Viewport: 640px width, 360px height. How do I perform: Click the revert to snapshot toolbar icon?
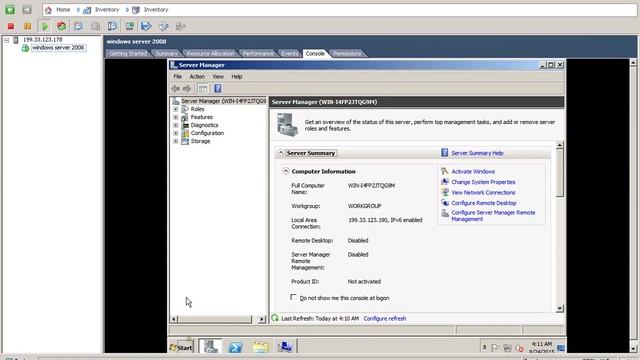pyautogui.click(x=95, y=26)
